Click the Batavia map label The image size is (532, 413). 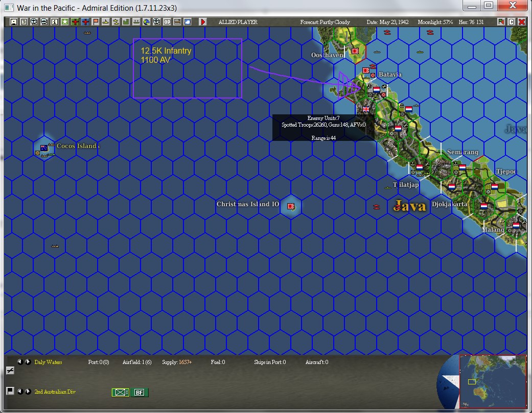pos(390,74)
